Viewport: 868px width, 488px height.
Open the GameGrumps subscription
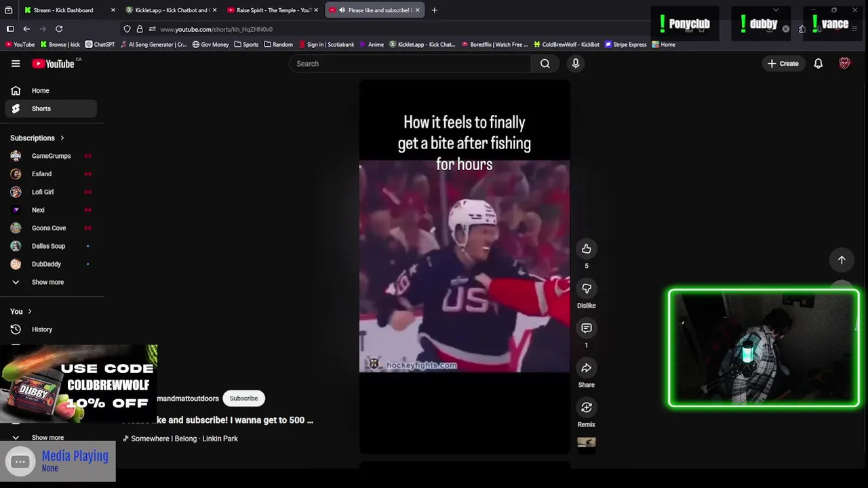point(51,156)
